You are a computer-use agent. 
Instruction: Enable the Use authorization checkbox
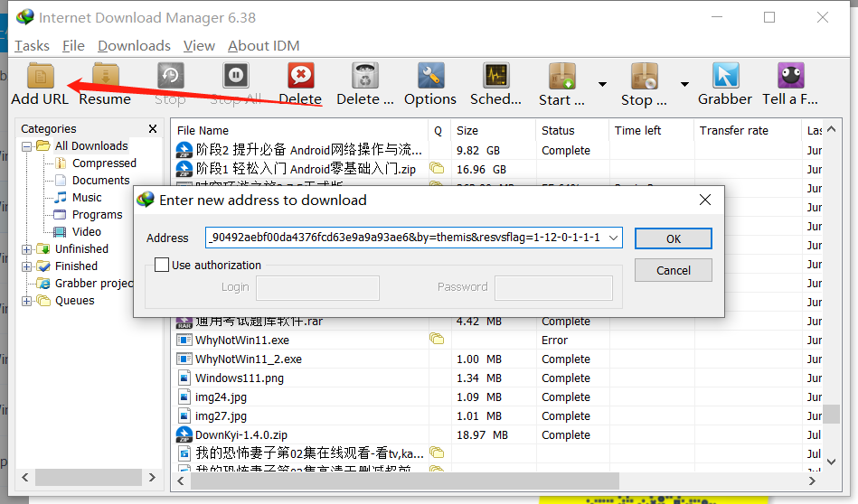pos(162,265)
